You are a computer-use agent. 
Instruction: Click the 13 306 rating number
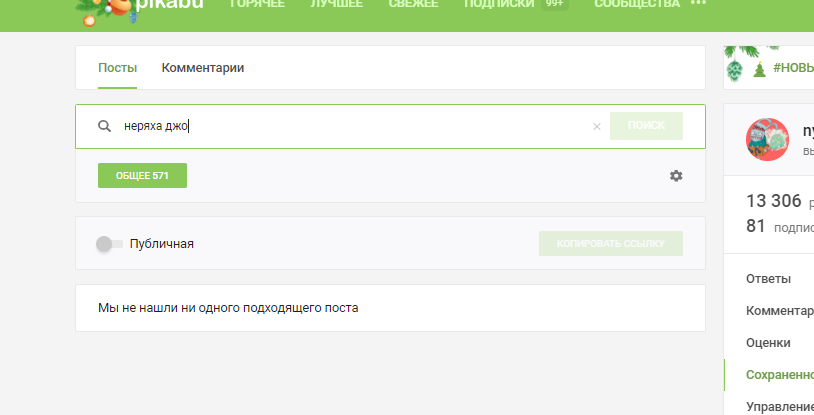(x=774, y=200)
